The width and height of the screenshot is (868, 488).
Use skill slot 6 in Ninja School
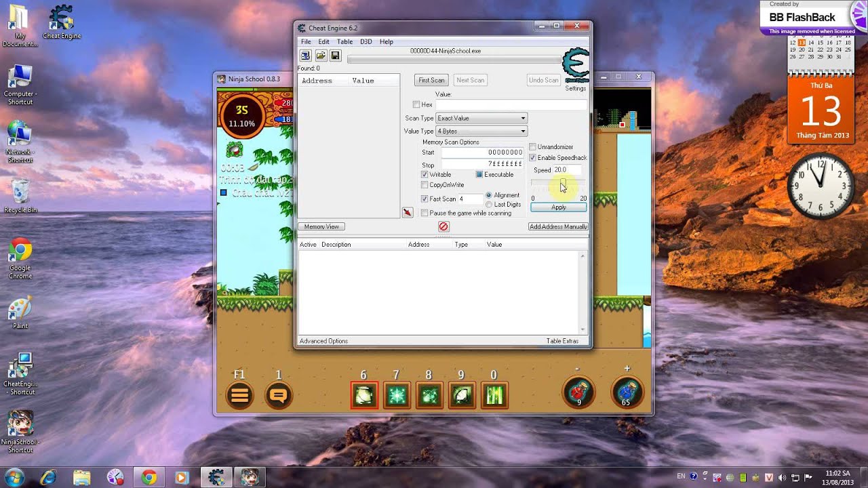(x=364, y=395)
